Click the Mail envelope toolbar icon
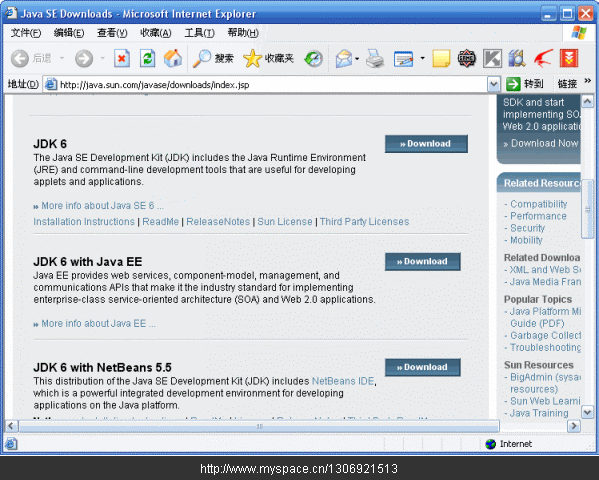The width and height of the screenshot is (599, 480). point(344,58)
